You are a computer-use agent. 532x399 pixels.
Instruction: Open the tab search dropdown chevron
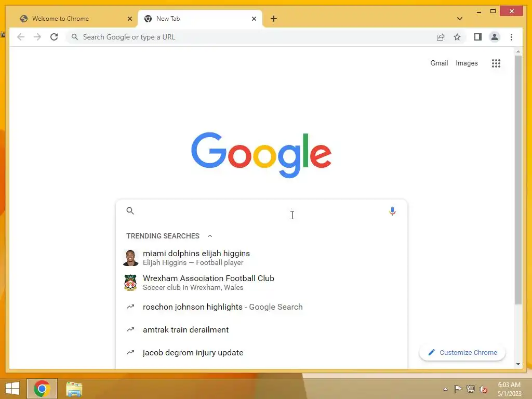pyautogui.click(x=460, y=19)
